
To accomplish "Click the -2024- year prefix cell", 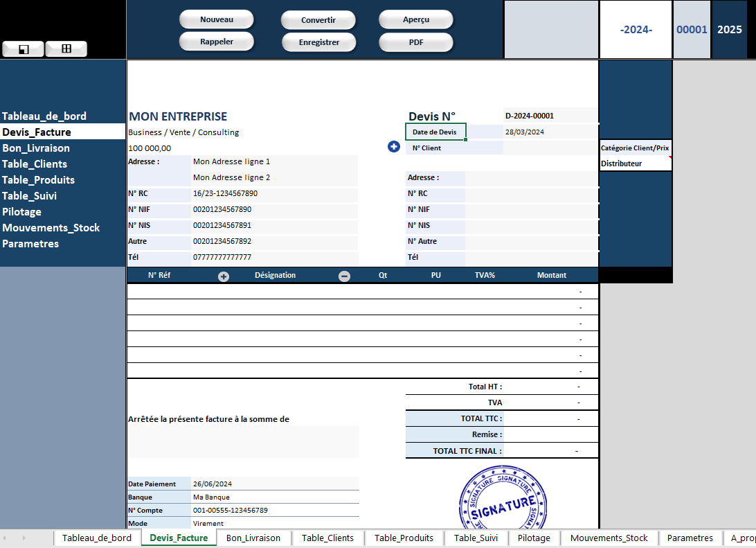I will click(636, 29).
